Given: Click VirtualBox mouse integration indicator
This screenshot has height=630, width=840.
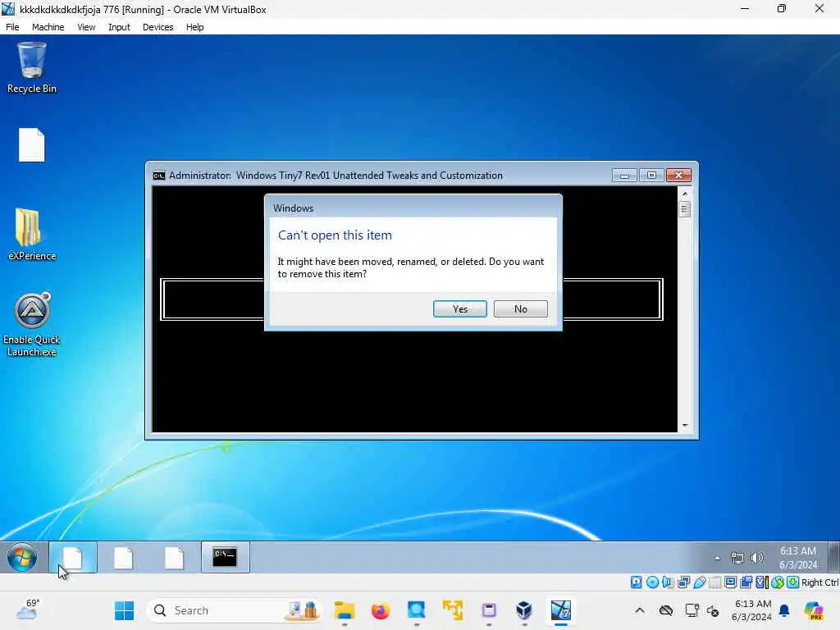Looking at the screenshot, I should pyautogui.click(x=778, y=582).
